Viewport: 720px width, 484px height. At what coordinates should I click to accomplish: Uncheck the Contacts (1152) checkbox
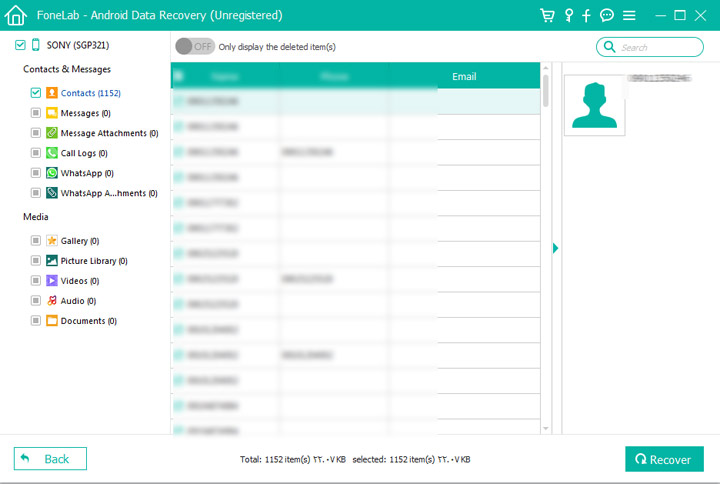(x=36, y=93)
